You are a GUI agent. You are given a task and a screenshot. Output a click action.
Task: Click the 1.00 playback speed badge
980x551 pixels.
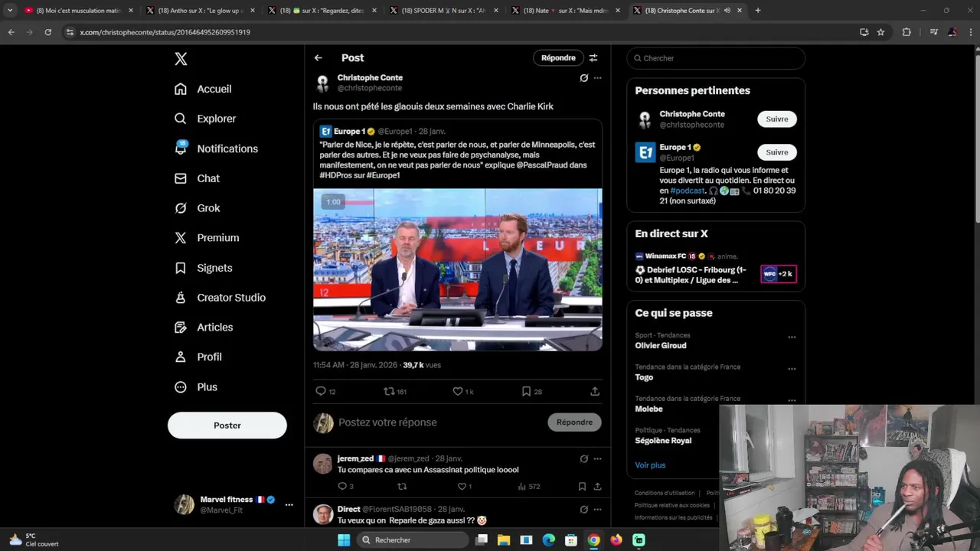333,202
